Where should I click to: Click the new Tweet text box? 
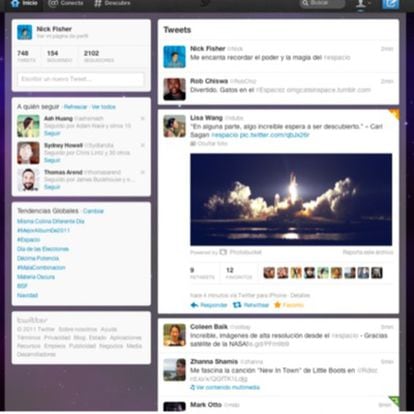(81, 79)
